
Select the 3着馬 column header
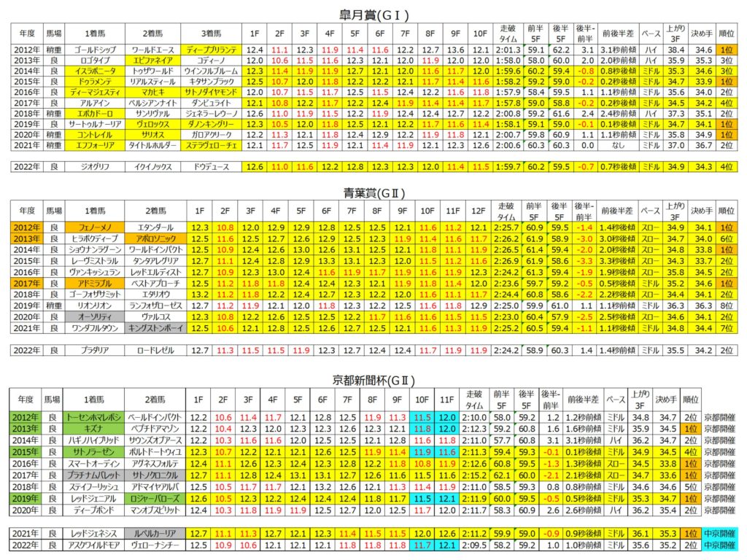pos(211,34)
